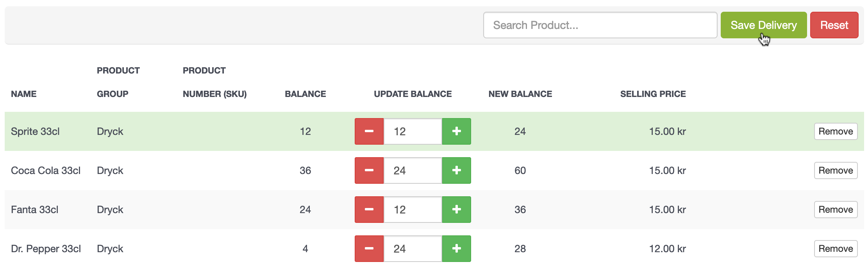868x269 pixels.
Task: Select the Fanta 33cl product name
Action: tap(34, 210)
